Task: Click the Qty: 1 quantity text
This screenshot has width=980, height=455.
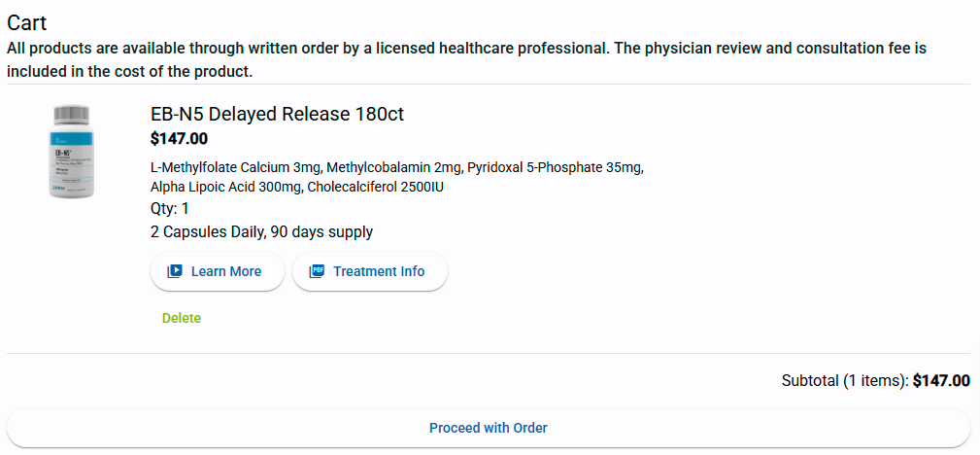Action: pyautogui.click(x=170, y=208)
